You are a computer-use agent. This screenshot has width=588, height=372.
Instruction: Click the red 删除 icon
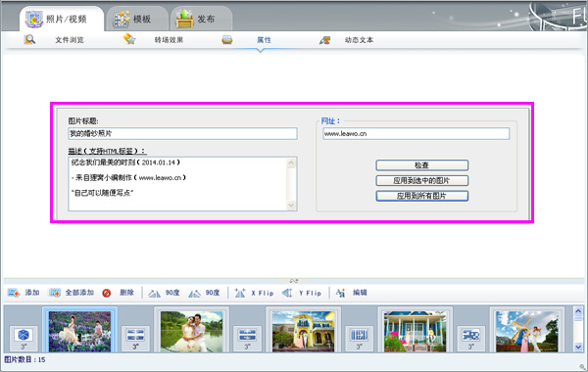pos(107,293)
